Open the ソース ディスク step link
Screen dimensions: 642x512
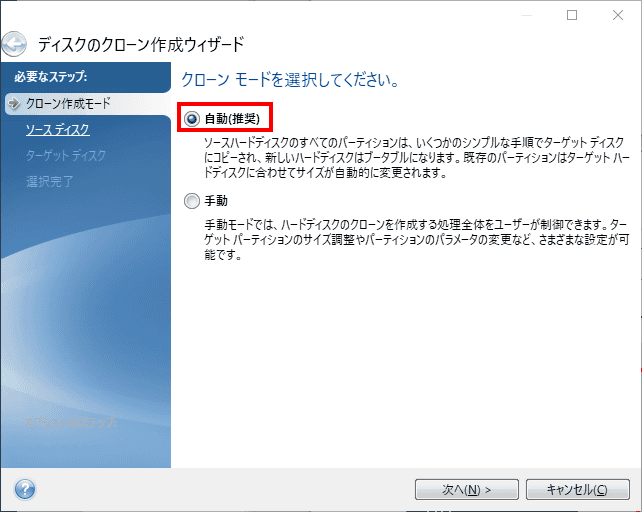pyautogui.click(x=58, y=129)
